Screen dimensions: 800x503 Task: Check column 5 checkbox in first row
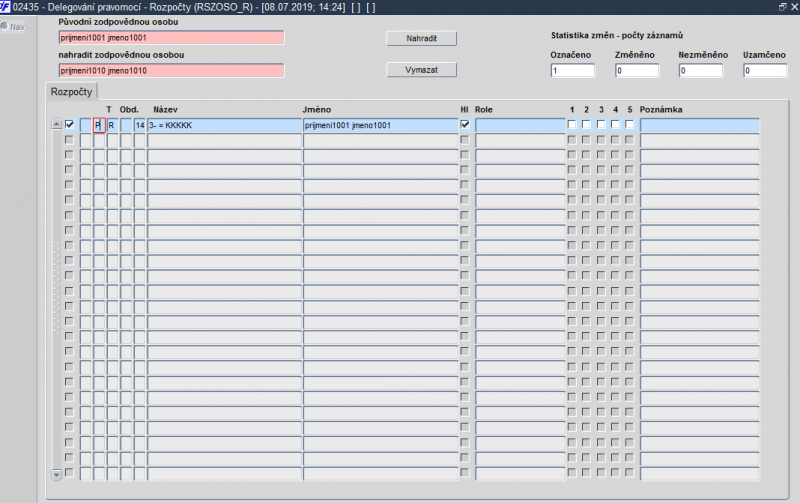pos(629,124)
